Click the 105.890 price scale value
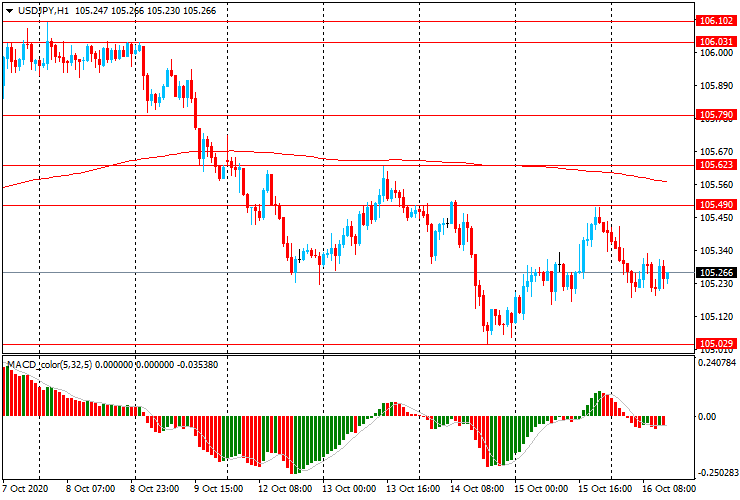The height and width of the screenshot is (500, 740). click(x=716, y=86)
